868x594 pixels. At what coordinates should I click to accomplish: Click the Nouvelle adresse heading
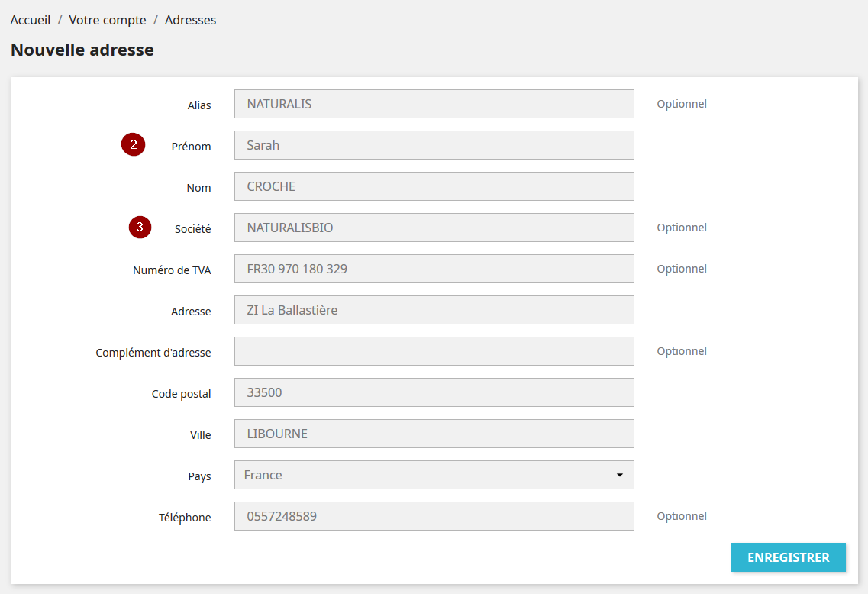pyautogui.click(x=82, y=50)
